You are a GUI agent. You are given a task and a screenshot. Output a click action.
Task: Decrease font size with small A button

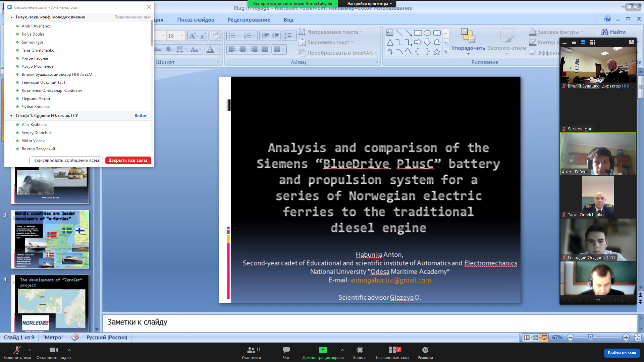click(x=203, y=36)
